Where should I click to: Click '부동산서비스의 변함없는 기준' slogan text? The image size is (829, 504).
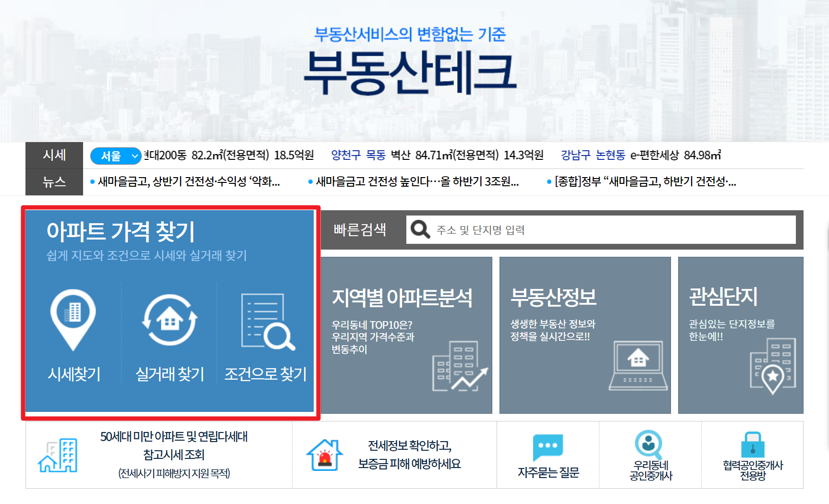(410, 34)
